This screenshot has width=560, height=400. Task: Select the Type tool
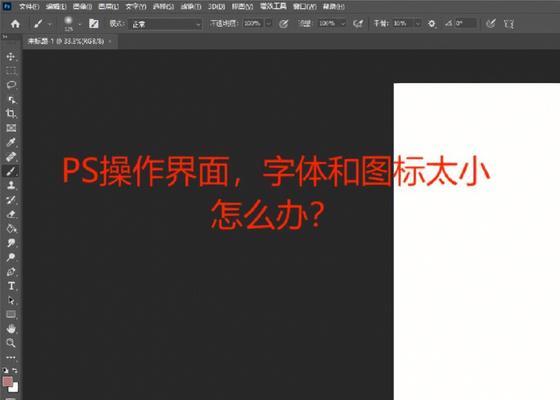point(11,286)
